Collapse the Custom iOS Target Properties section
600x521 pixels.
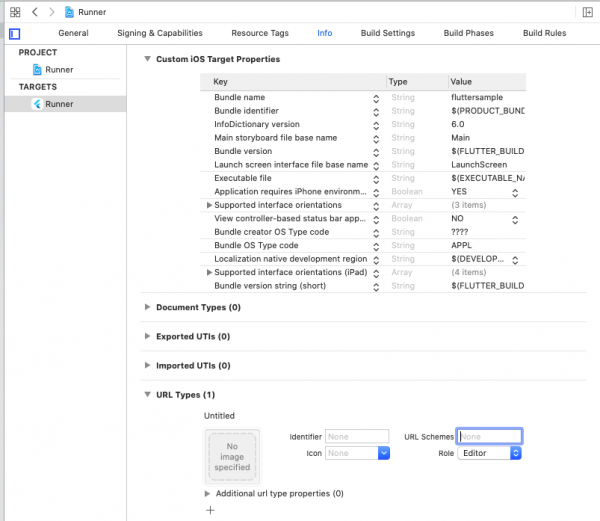click(148, 59)
